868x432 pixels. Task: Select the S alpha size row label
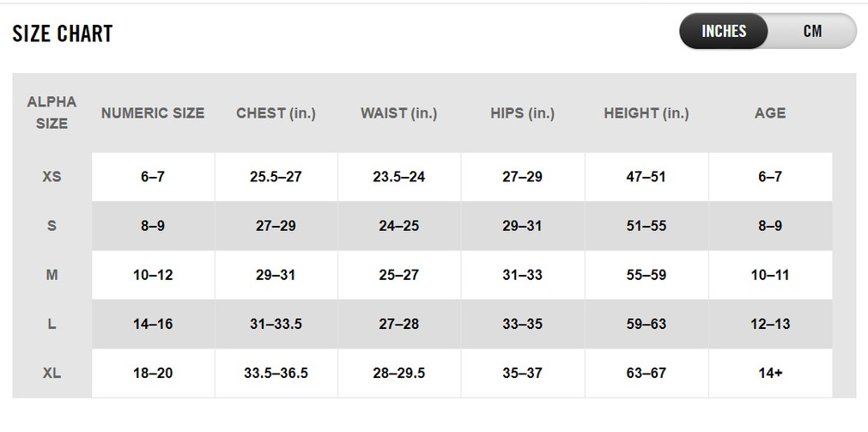pyautogui.click(x=52, y=226)
